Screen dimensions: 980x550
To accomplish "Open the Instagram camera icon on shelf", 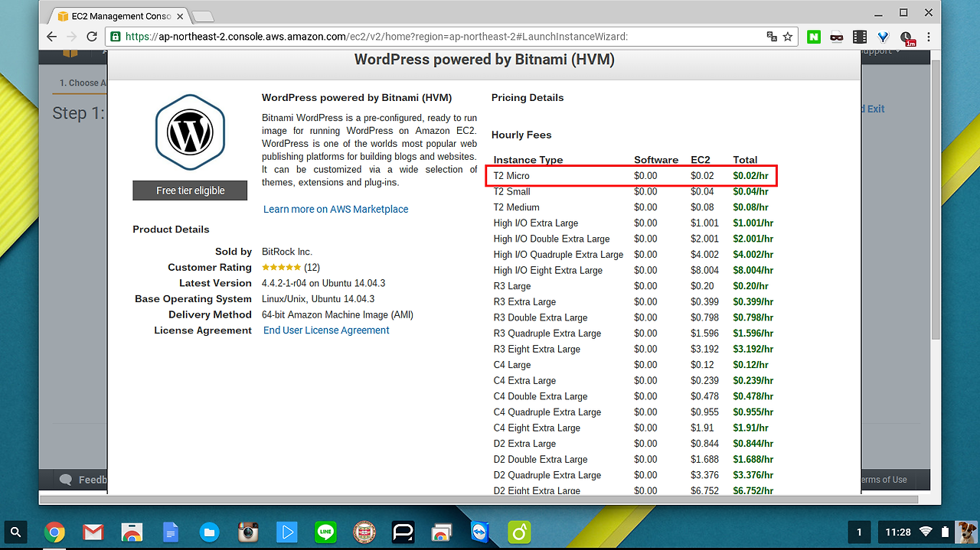I will 247,532.
